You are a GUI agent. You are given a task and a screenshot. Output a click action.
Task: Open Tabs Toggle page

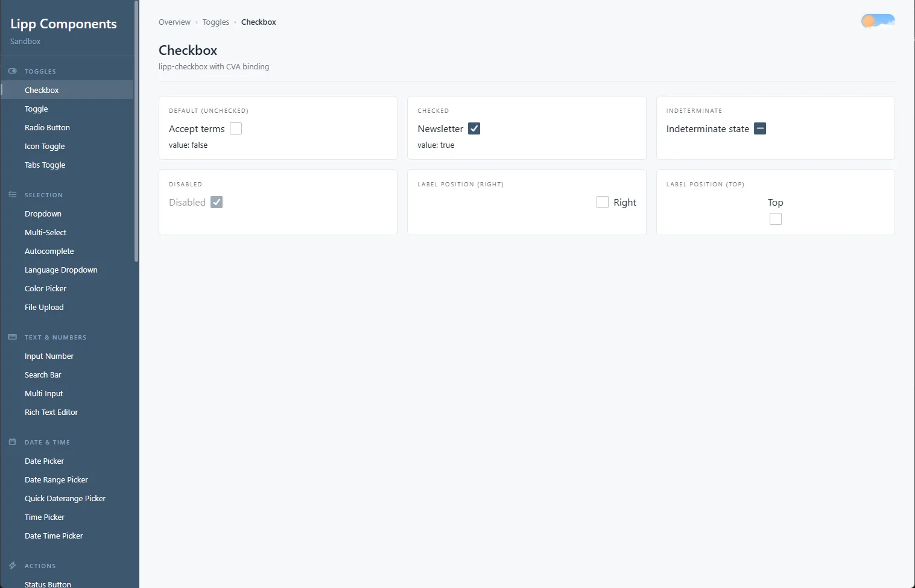(67, 165)
